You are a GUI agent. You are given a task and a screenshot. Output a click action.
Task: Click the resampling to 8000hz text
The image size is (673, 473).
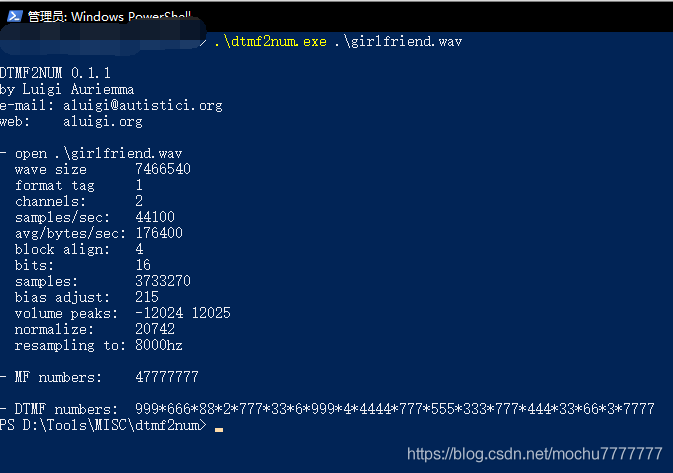coord(98,345)
